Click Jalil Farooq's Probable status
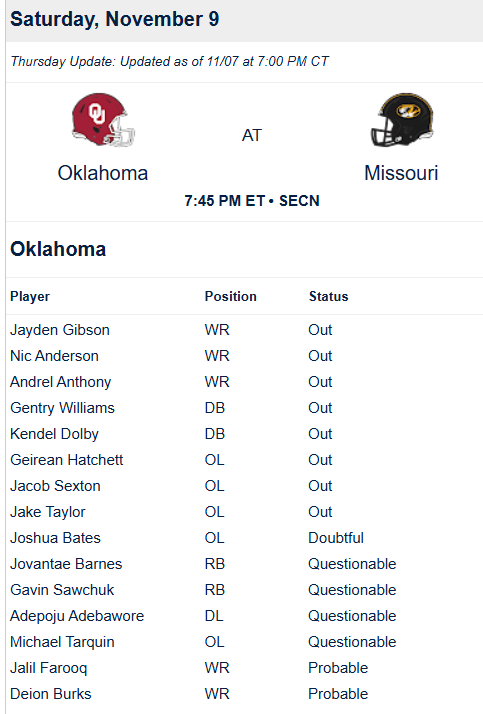This screenshot has height=714, width=483. pos(338,668)
